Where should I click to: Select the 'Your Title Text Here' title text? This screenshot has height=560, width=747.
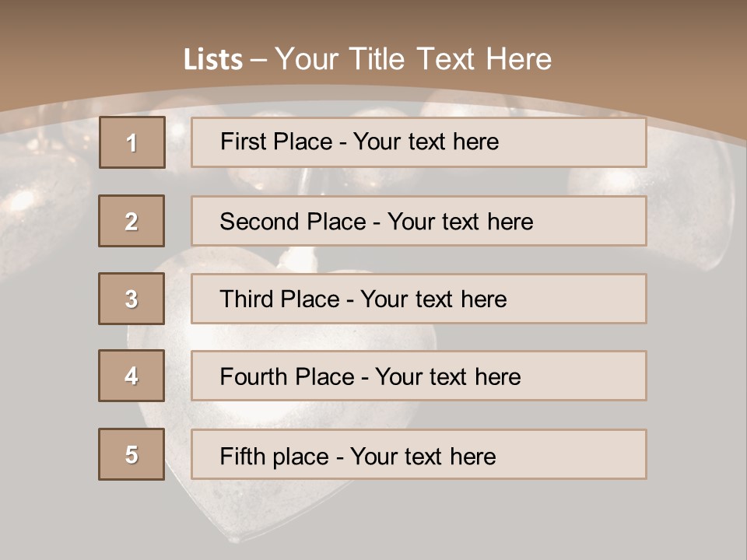click(413, 59)
